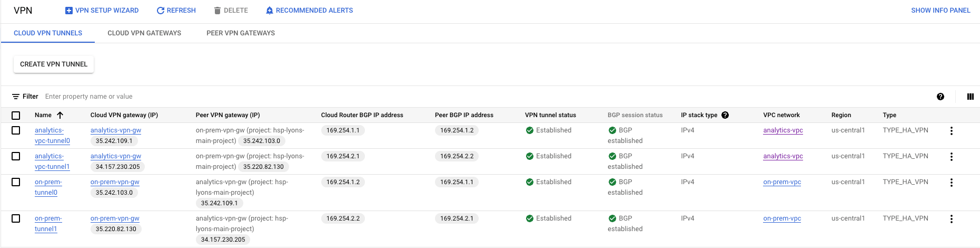Click the Delete trash icon
This screenshot has height=248, width=980.
point(217,11)
